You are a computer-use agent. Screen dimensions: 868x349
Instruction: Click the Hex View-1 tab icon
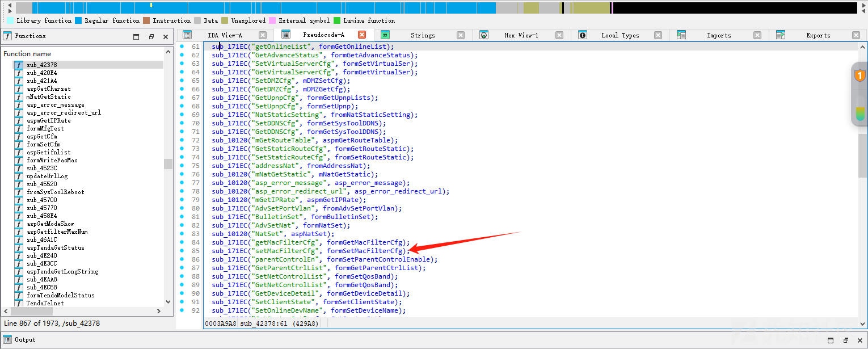click(x=484, y=35)
